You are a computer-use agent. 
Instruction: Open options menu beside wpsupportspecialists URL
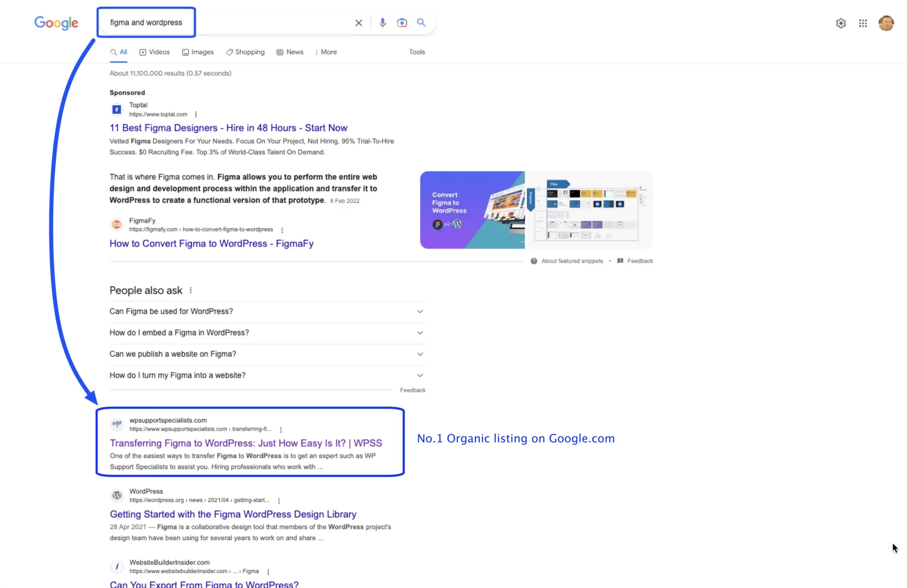click(281, 429)
